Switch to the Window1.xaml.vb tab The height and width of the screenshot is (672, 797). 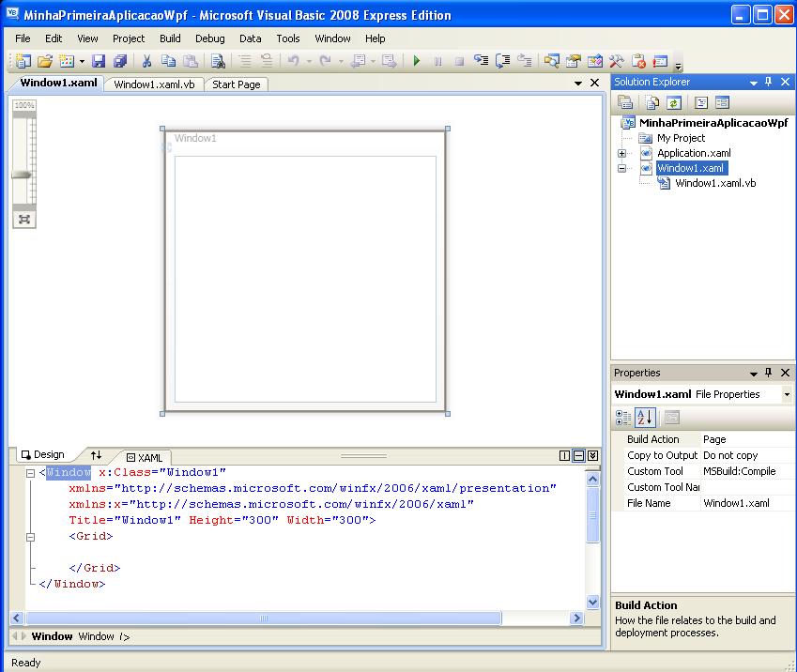(x=155, y=84)
